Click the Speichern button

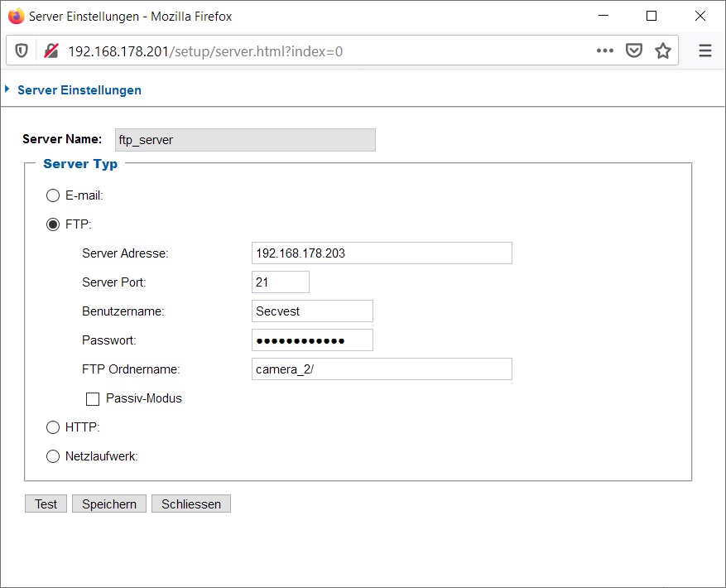[109, 504]
